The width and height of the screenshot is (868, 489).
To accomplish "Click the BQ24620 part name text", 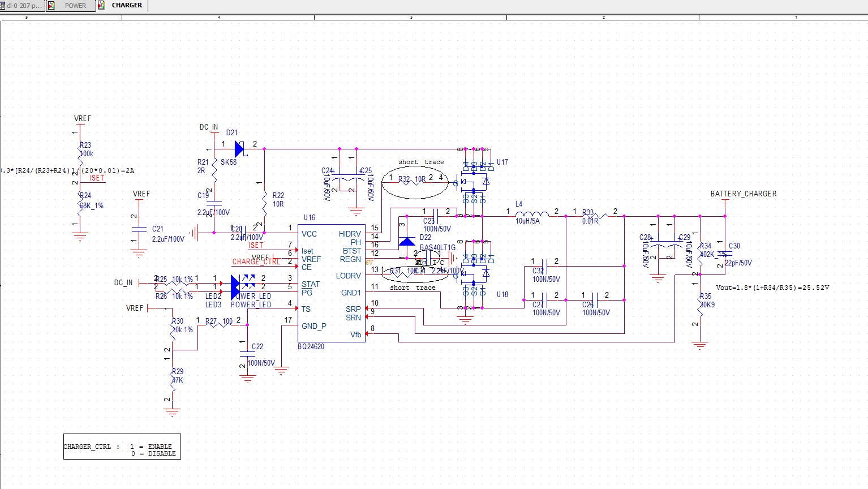I will [x=311, y=346].
